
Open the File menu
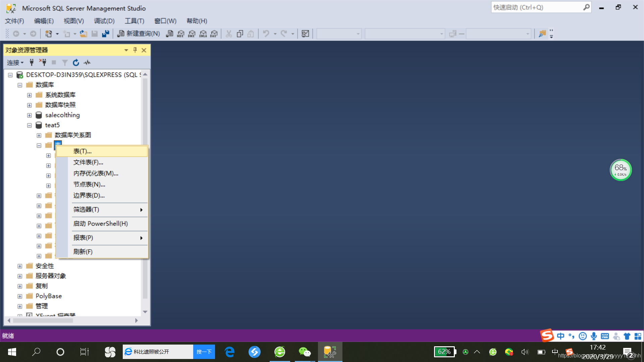[14, 21]
